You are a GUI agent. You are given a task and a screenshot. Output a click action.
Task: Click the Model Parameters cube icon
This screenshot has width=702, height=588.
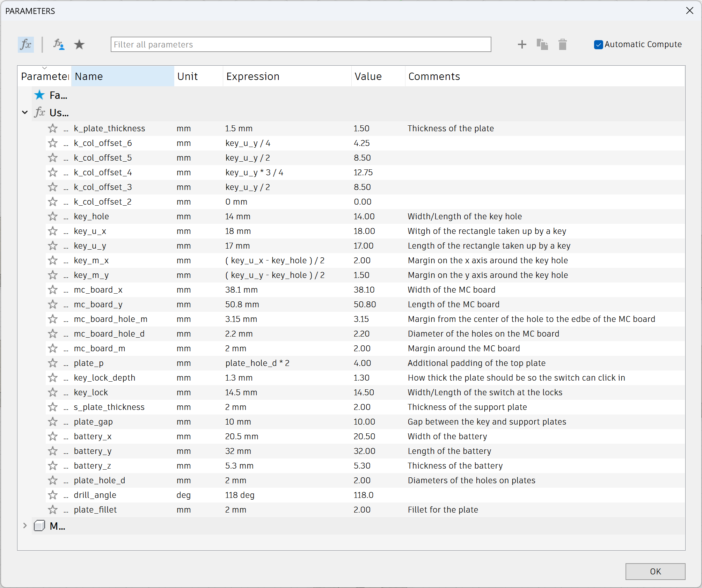click(x=39, y=525)
